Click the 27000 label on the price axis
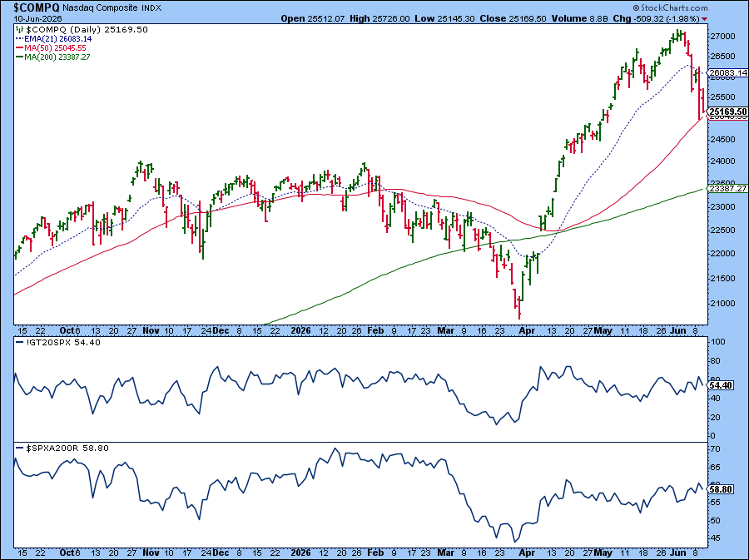Viewport: 749px width, 560px height. coord(722,37)
